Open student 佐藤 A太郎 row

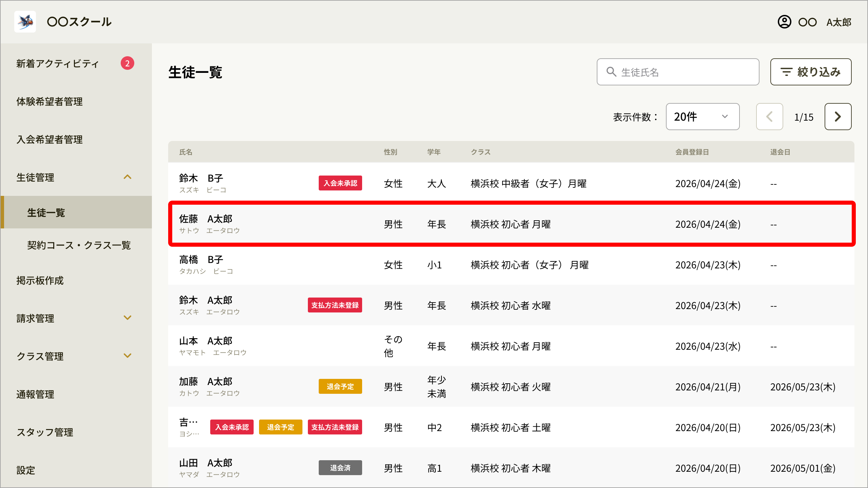coord(511,224)
